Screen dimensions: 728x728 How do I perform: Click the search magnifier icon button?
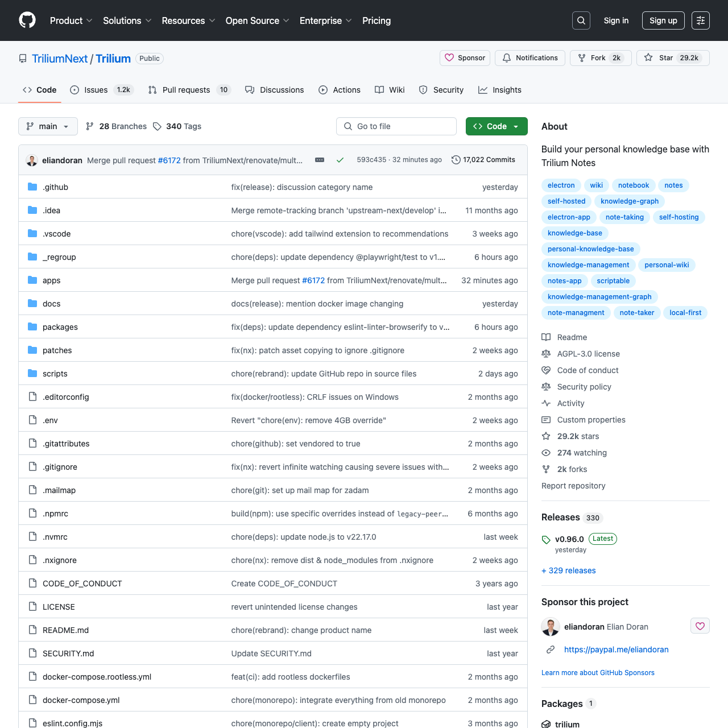pos(581,20)
